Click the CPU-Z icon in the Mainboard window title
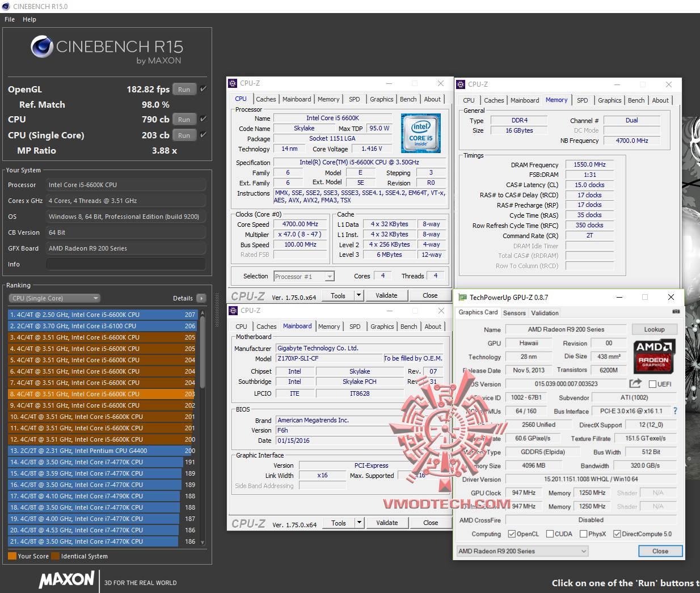700x593 pixels. pyautogui.click(x=233, y=310)
